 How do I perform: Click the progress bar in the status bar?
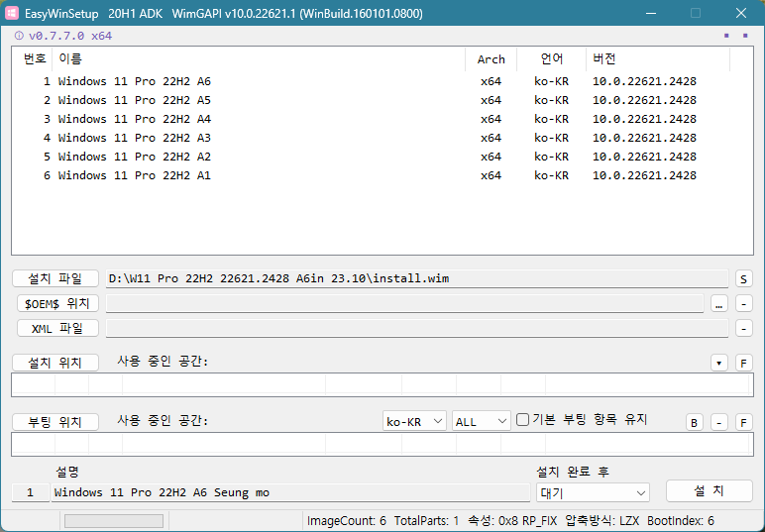114,521
